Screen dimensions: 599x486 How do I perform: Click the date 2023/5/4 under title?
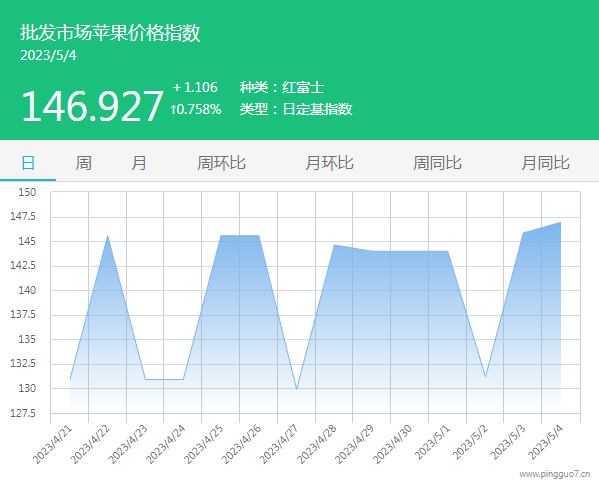pyautogui.click(x=48, y=55)
